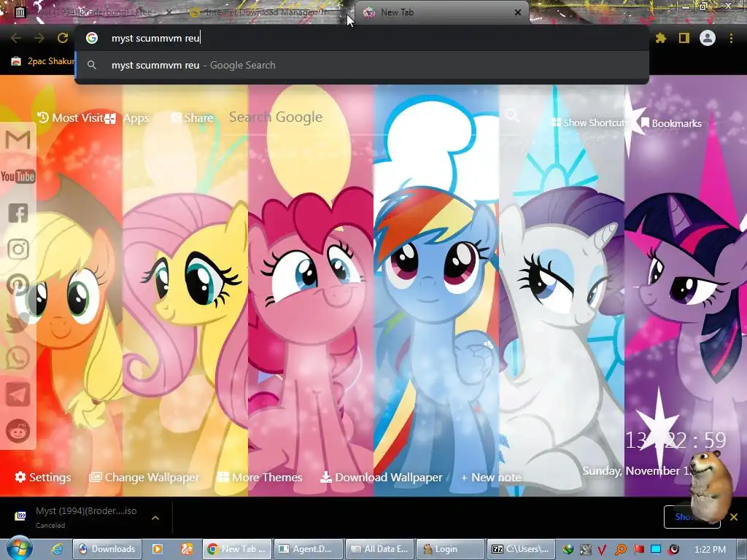The height and width of the screenshot is (560, 747).
Task: Select 'myst scummvm reu' Google Search suggestion
Action: point(362,65)
